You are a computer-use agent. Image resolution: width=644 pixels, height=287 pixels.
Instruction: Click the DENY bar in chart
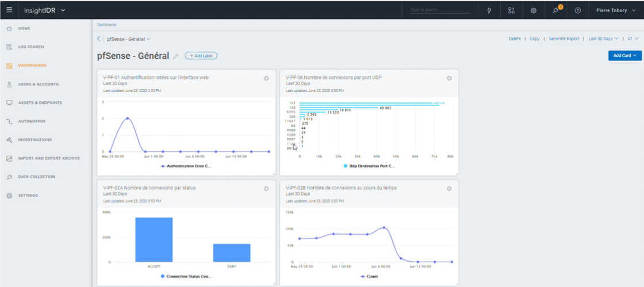(232, 253)
